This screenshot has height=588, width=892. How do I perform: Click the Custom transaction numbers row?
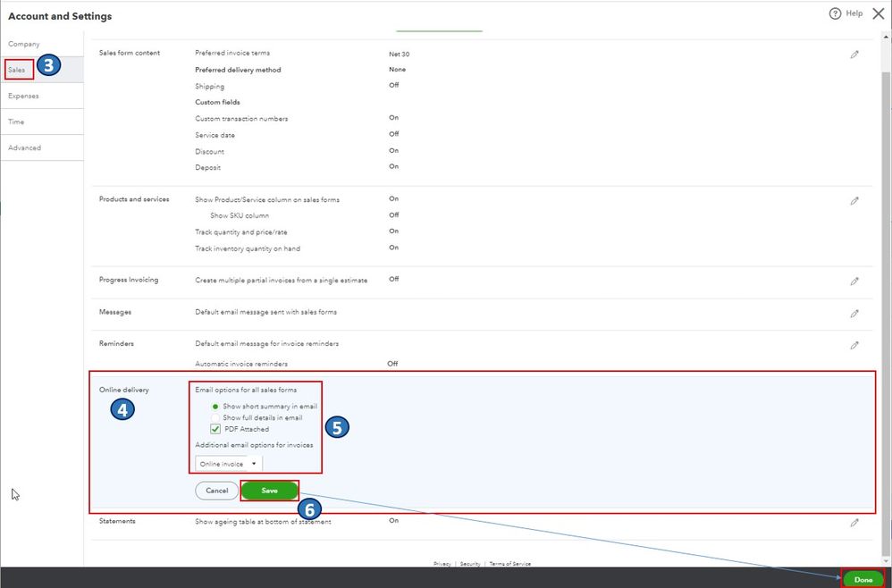(x=241, y=119)
